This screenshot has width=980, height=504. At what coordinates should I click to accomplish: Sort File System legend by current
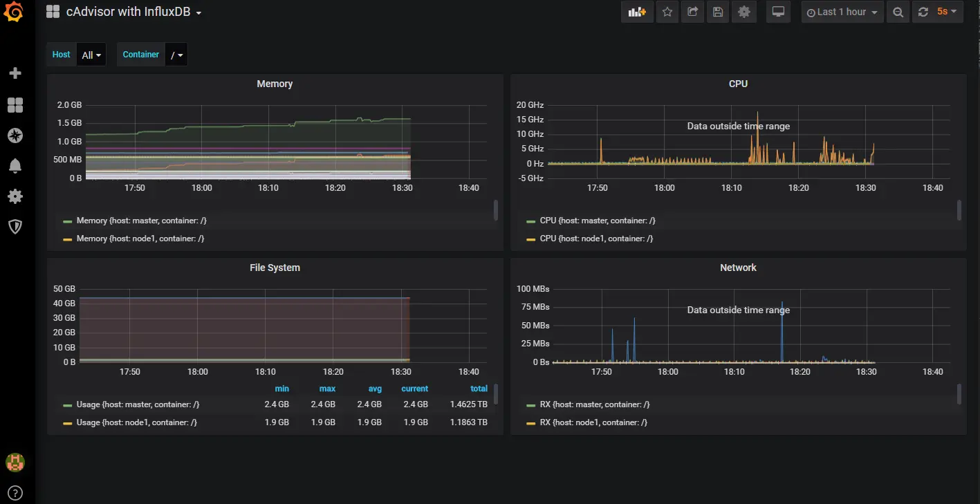click(x=414, y=389)
